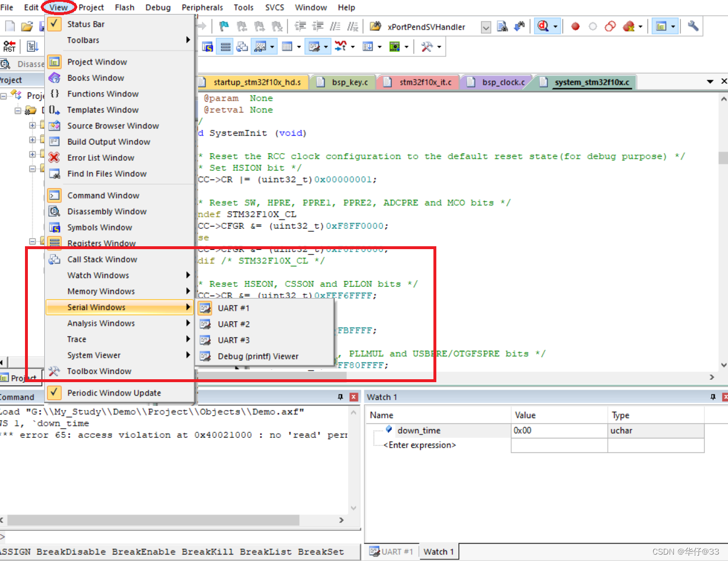The width and height of the screenshot is (728, 561).
Task: Click the Value column header
Action: tap(559, 415)
